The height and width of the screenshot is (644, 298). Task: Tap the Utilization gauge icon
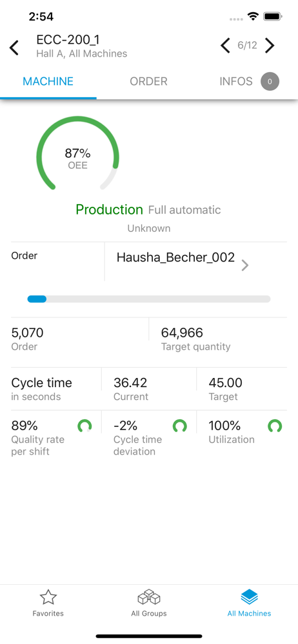pyautogui.click(x=275, y=426)
